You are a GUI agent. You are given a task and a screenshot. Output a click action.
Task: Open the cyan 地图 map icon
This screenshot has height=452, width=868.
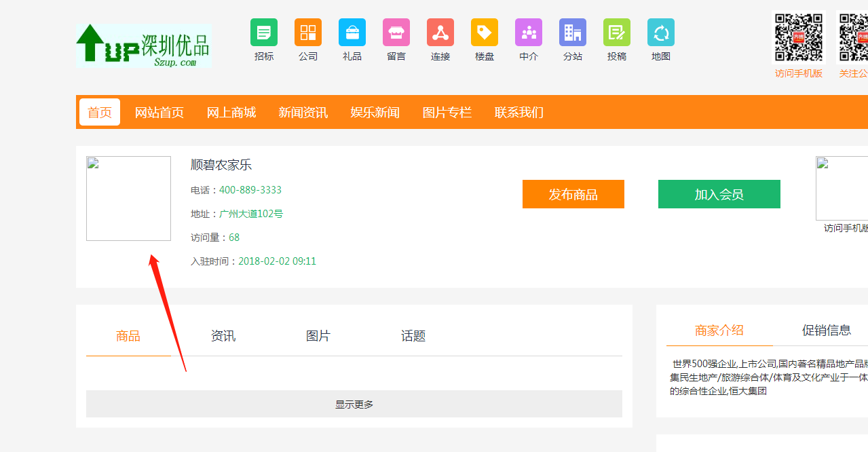coord(661,33)
